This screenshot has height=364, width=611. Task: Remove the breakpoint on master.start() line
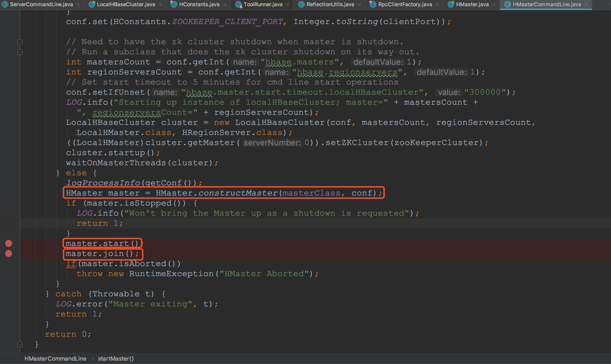coord(9,243)
